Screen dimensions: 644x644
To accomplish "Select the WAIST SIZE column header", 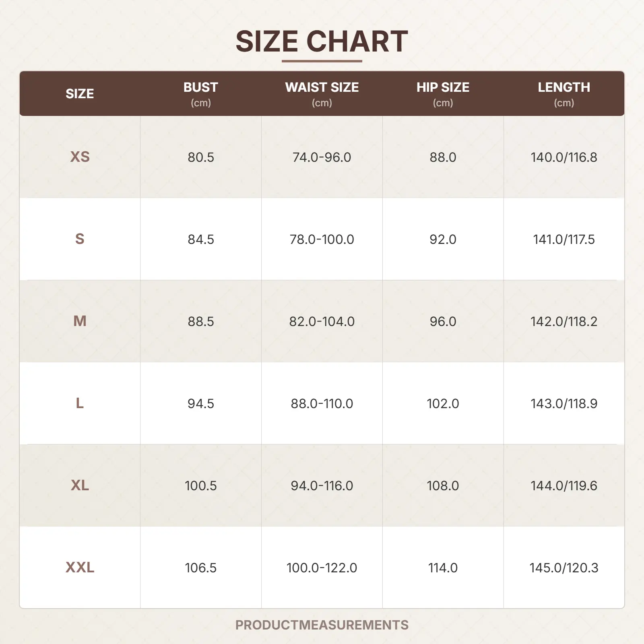I will tap(322, 94).
